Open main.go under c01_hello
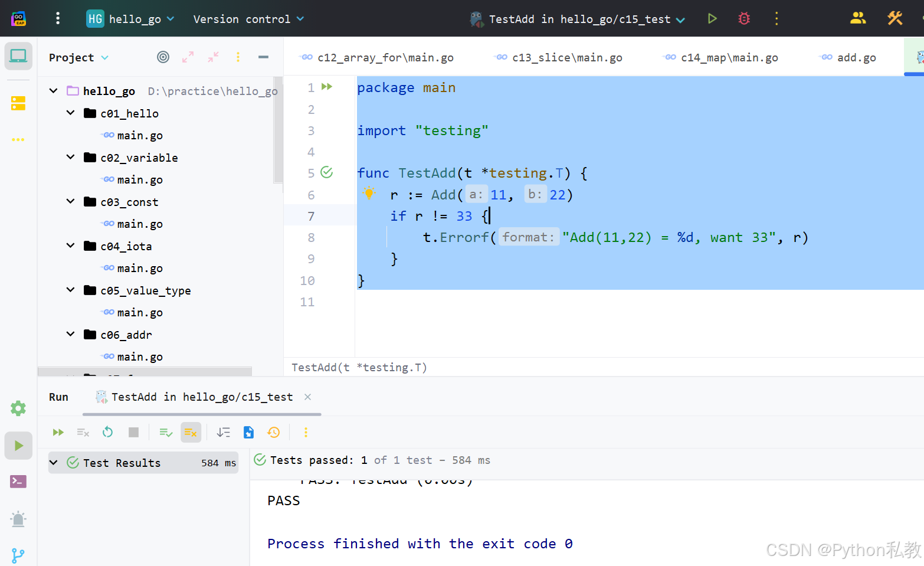Screen dimensions: 924x566 coord(133,135)
